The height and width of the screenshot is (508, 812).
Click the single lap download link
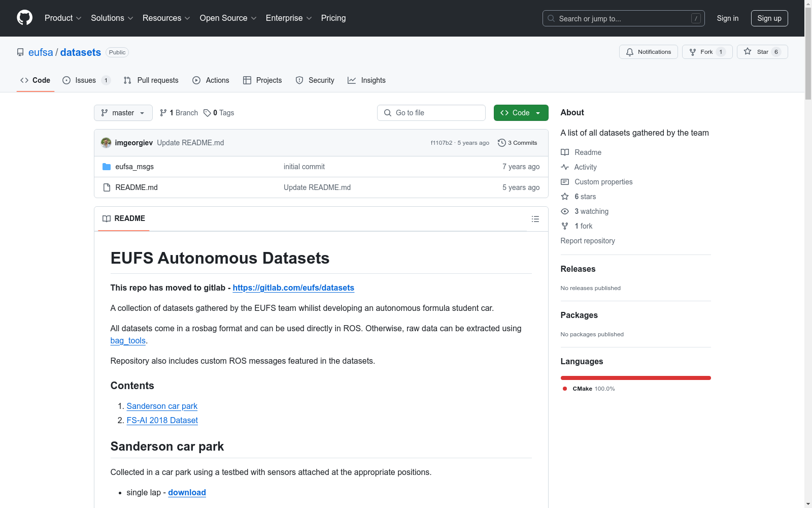point(187,492)
